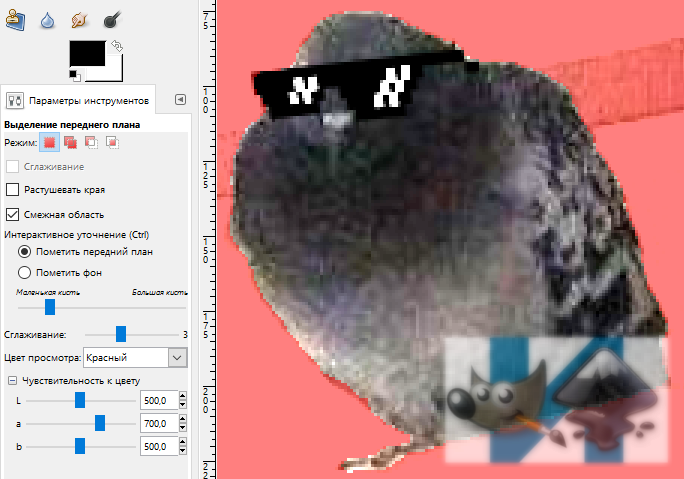Select Пометить передний план radio button
This screenshot has height=479, width=684.
point(24,252)
